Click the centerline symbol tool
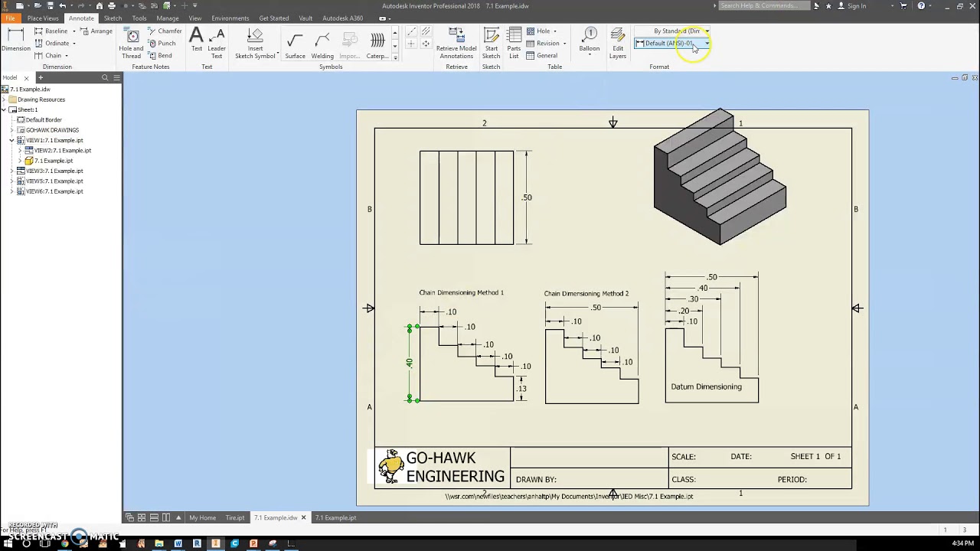The width and height of the screenshot is (980, 551). 411,31
